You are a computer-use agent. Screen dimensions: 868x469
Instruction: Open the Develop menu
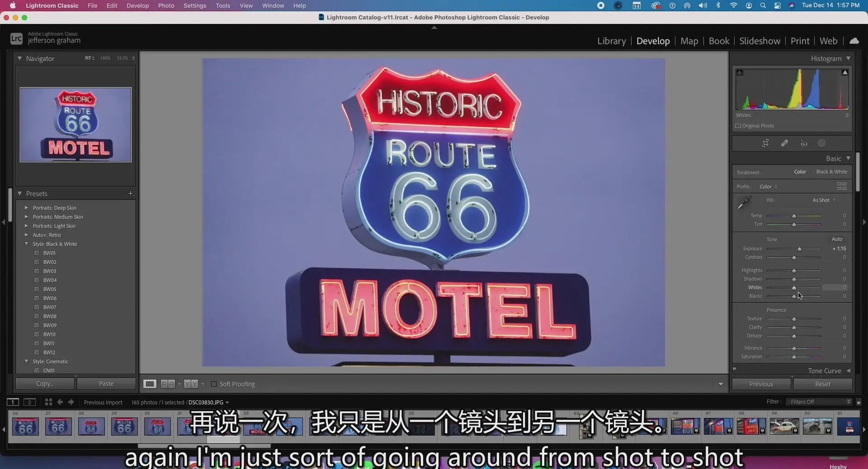137,5
